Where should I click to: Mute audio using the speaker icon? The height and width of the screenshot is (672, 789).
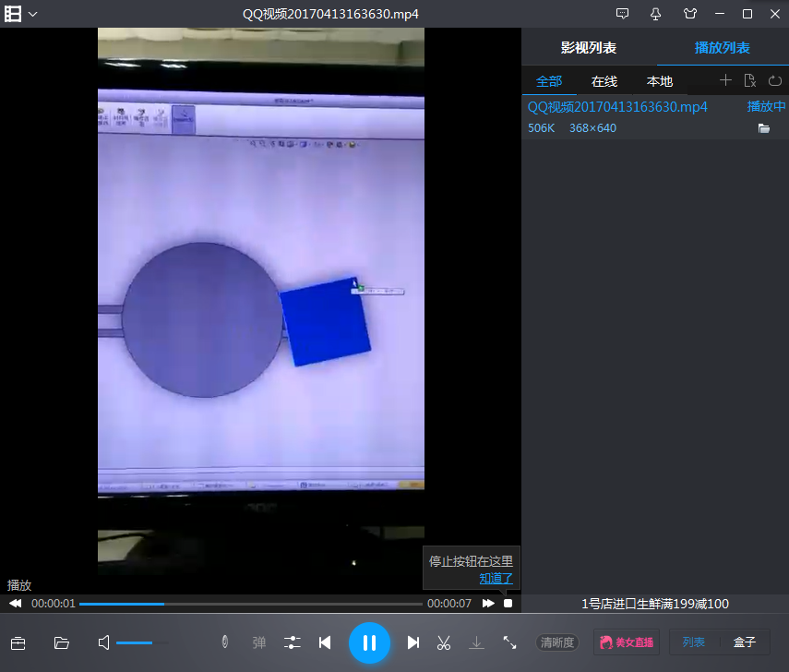104,642
